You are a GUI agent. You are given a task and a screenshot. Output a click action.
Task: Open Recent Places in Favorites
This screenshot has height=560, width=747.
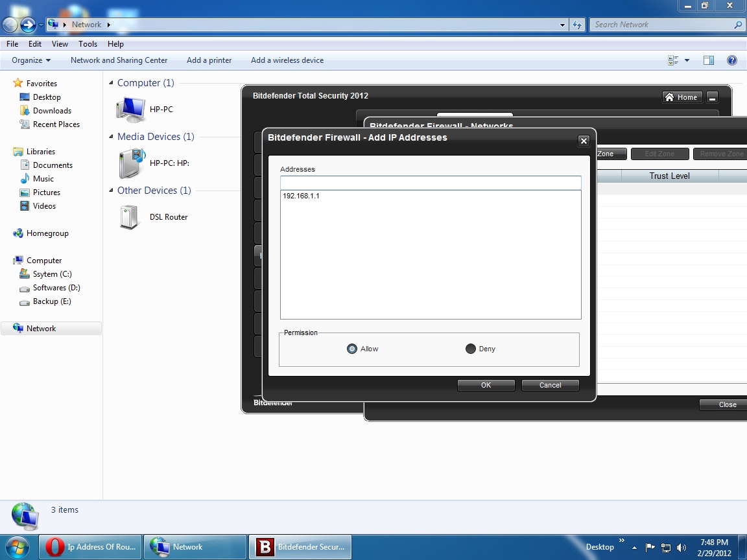56,124
